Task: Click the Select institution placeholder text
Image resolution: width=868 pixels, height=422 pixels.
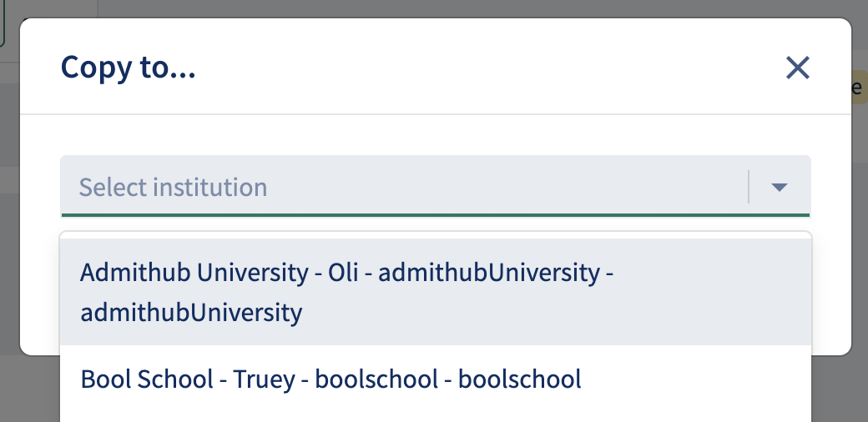Action: [x=174, y=187]
